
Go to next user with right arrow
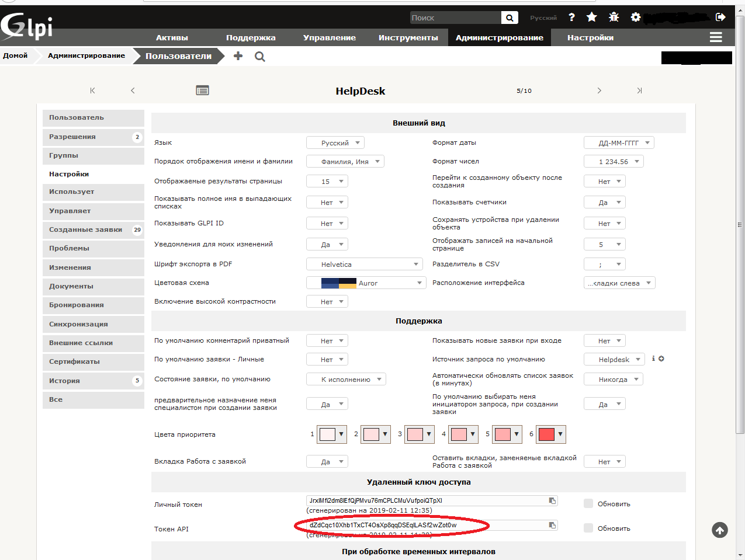pyautogui.click(x=599, y=91)
